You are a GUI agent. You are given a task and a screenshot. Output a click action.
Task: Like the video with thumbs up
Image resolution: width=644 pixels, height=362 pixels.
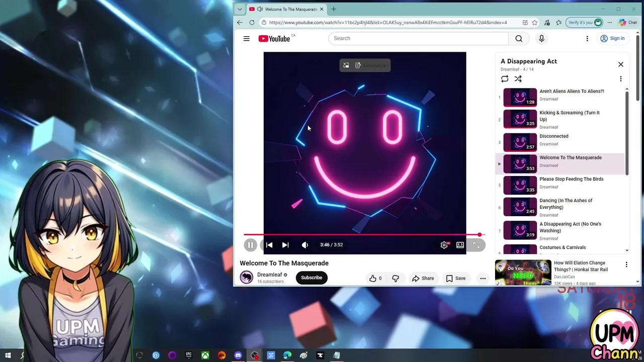[375, 278]
